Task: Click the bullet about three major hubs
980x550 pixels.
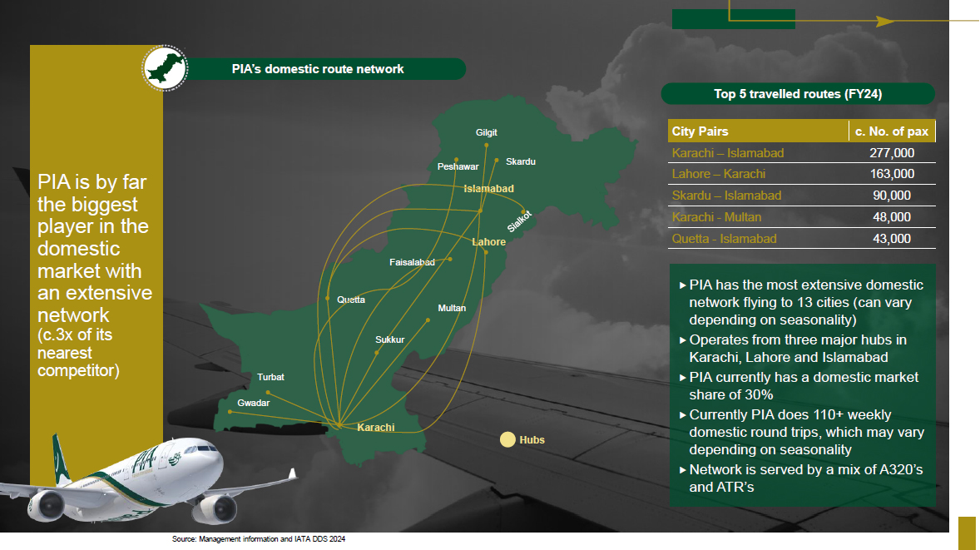Action: [x=793, y=348]
